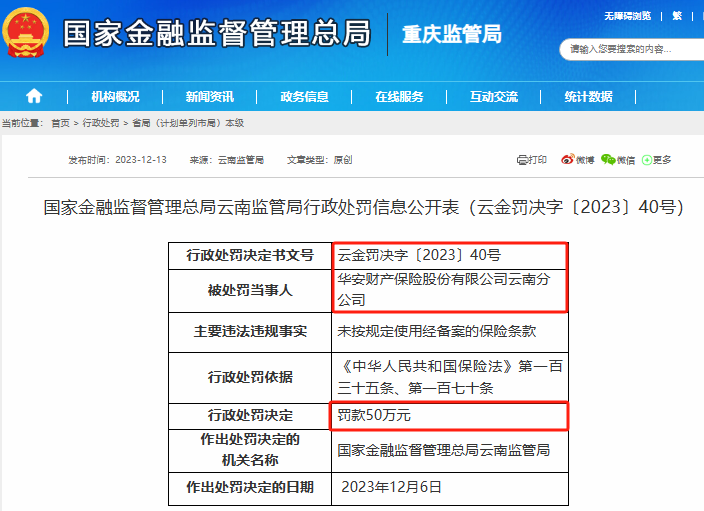704x511 pixels.
Task: Click the 作出处罚决定的机关名称 label cell
Action: coord(250,450)
